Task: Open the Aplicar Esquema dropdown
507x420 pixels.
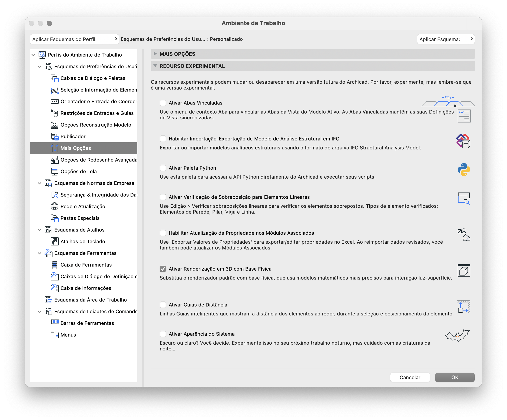Action: pos(446,39)
